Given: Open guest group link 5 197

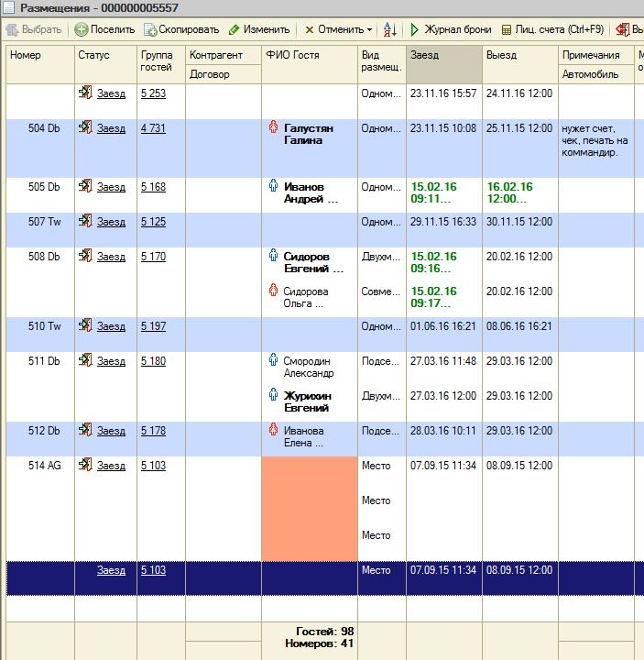Looking at the screenshot, I should pyautogui.click(x=153, y=326).
